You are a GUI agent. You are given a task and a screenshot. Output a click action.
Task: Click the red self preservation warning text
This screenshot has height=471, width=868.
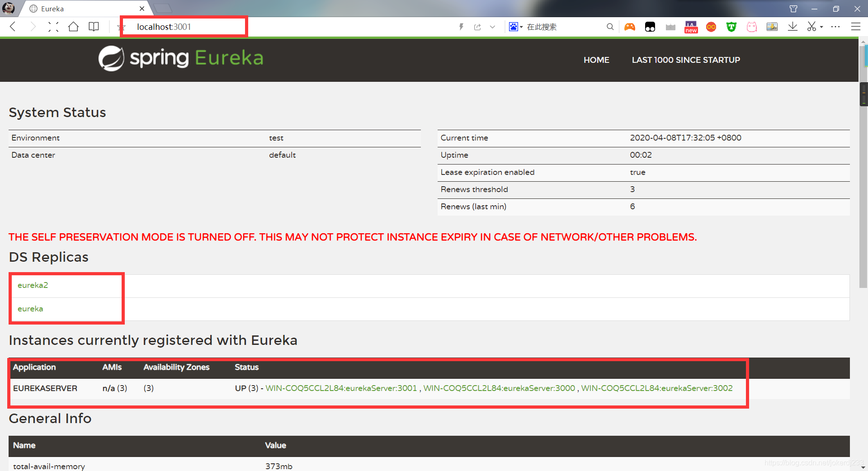(353, 237)
